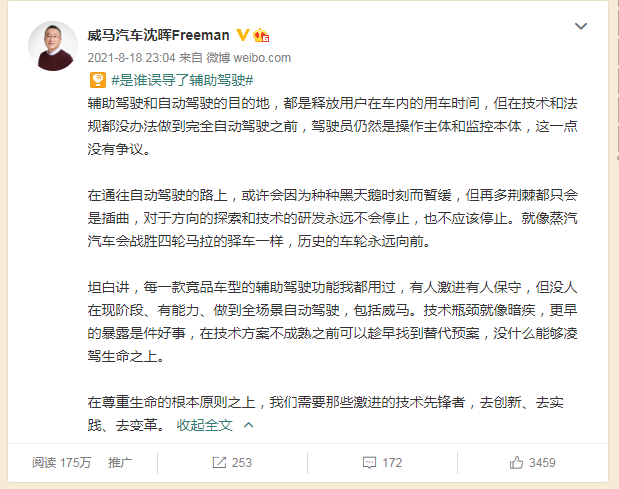
Task: Click the profile avatar photo
Action: (53, 46)
